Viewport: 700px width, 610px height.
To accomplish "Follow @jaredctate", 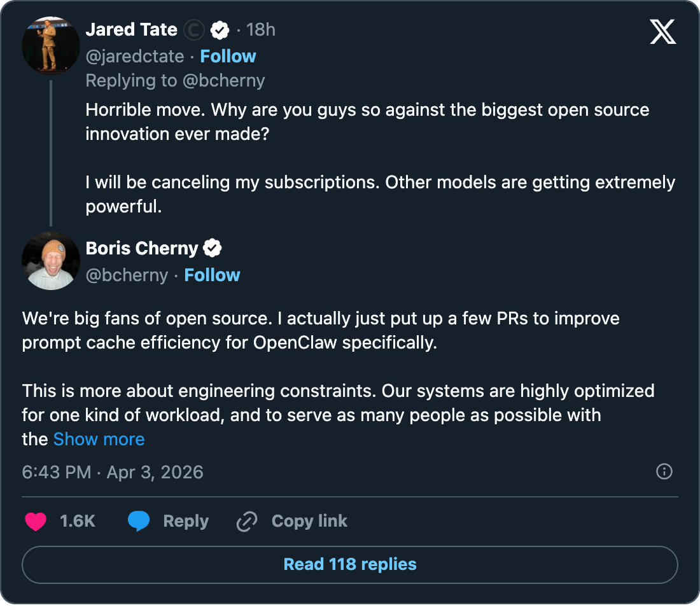I will point(228,56).
